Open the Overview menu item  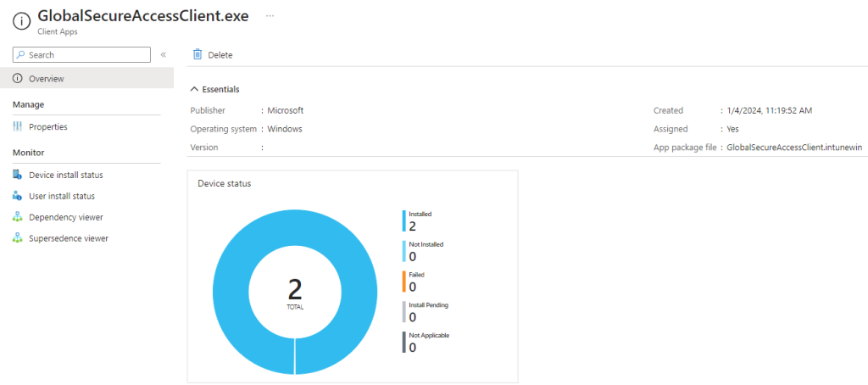(87, 79)
